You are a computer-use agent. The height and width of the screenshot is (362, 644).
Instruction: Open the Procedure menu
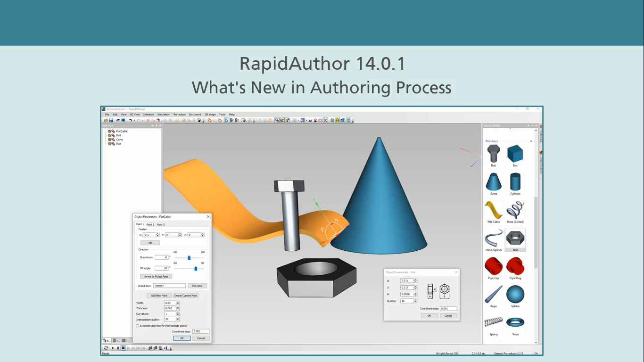click(180, 115)
